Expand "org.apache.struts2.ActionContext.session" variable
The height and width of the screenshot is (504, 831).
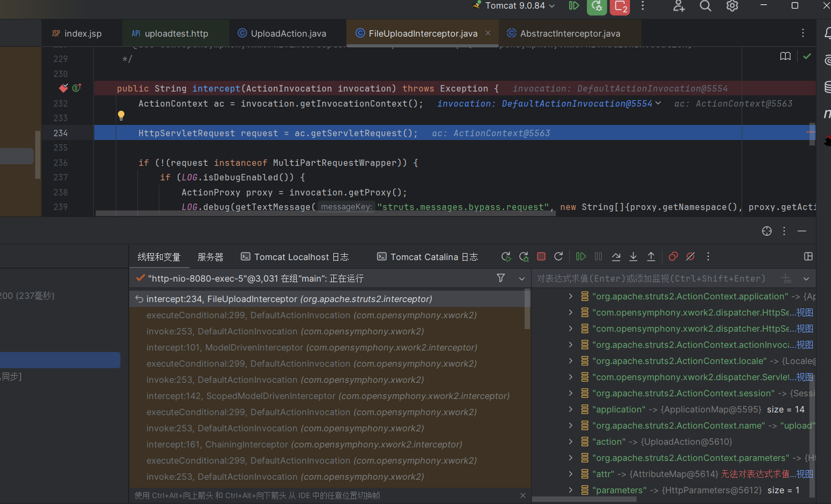point(570,393)
